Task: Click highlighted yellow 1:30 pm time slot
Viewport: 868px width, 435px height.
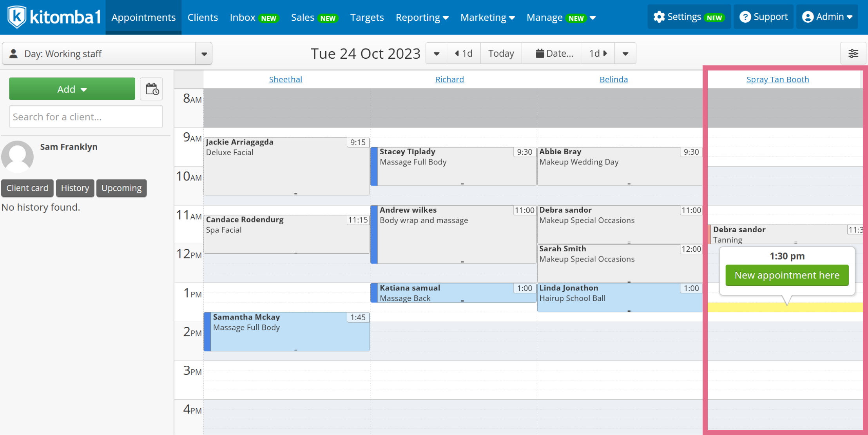Action: pos(785,307)
